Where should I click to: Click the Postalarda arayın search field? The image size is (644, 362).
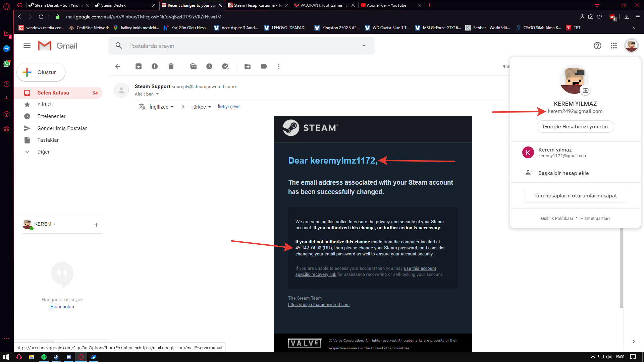click(241, 46)
